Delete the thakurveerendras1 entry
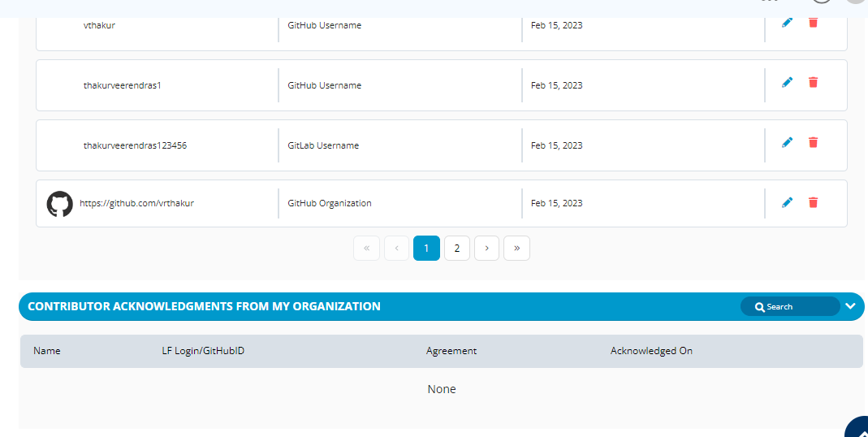The width and height of the screenshot is (868, 437). tap(814, 83)
